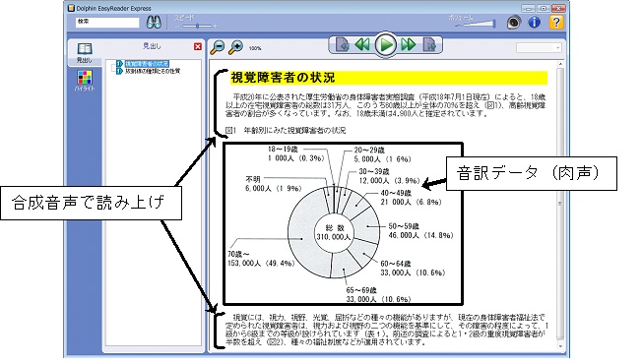This screenshot has height=364, width=642.
Task: Select the 視覚障害者の状況 heading in tree
Action: click(x=147, y=64)
